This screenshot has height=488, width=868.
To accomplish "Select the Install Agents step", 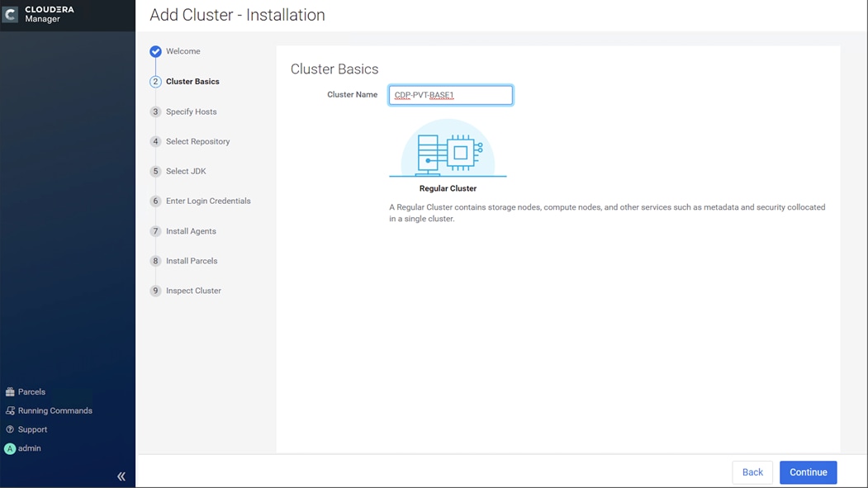I will pyautogui.click(x=191, y=231).
